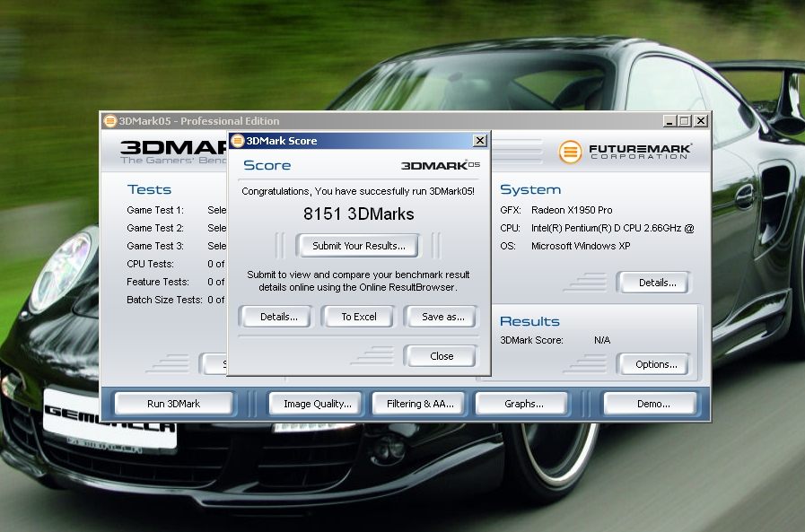Click 'Microsoft Windows XP' OS value

click(x=581, y=246)
